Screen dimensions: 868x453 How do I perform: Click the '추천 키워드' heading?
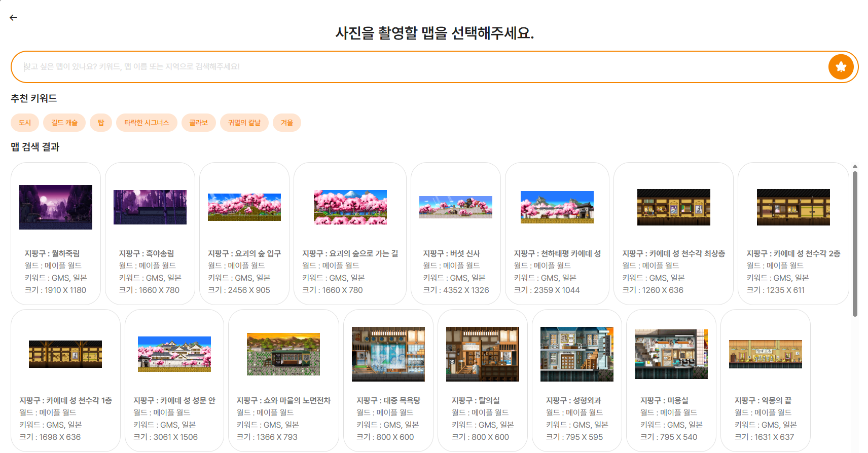pos(34,98)
